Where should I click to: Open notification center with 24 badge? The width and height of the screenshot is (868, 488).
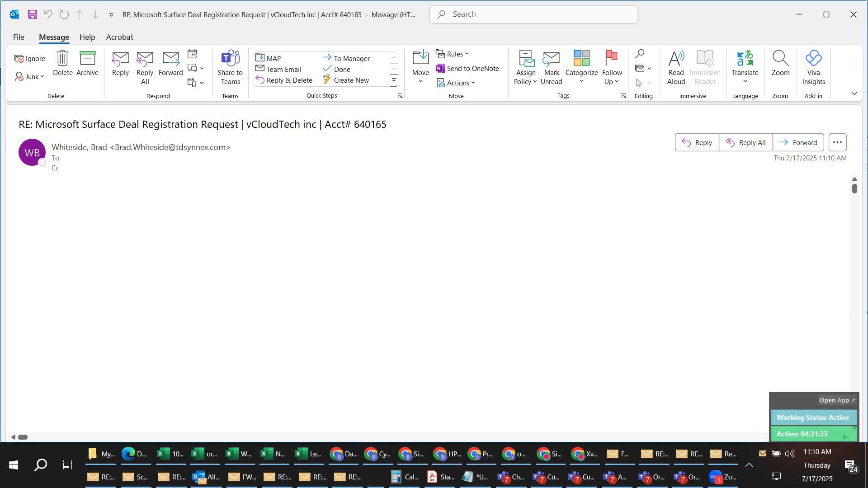pyautogui.click(x=851, y=466)
